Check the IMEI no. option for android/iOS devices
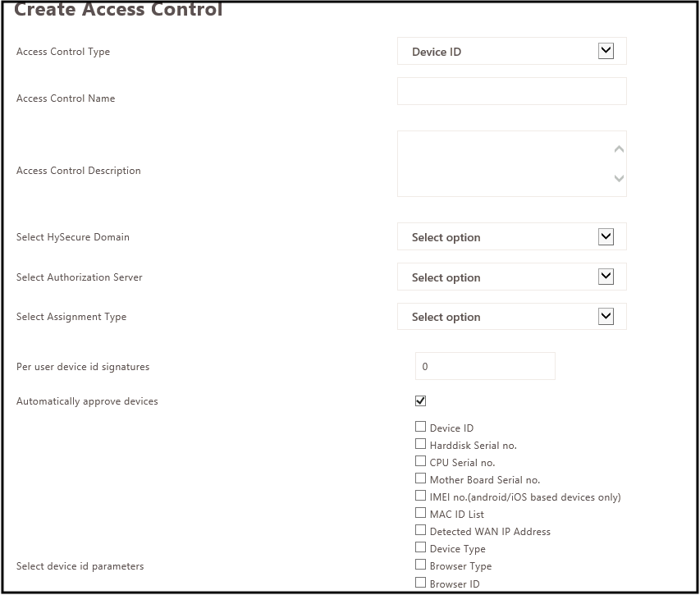Image resolution: width=700 pixels, height=595 pixels. (x=420, y=496)
